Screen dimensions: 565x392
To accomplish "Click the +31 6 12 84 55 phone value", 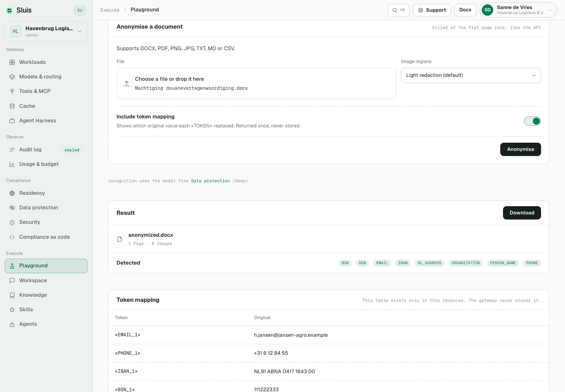I will [x=271, y=353].
